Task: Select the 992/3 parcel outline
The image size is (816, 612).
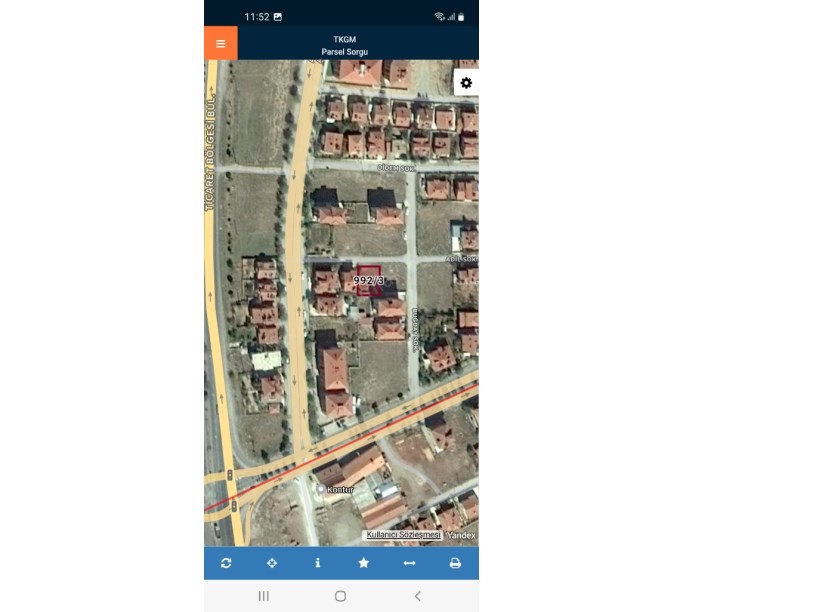Action: [x=369, y=281]
